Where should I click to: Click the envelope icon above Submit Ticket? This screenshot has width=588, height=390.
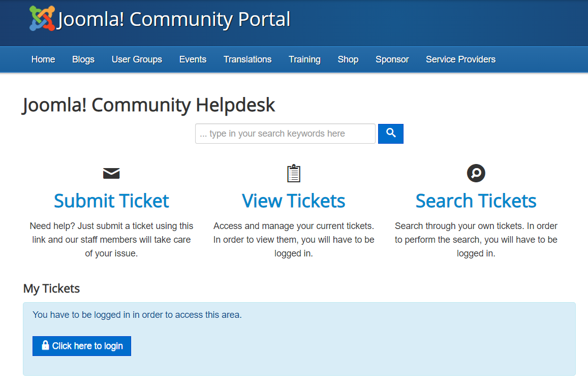pos(111,173)
